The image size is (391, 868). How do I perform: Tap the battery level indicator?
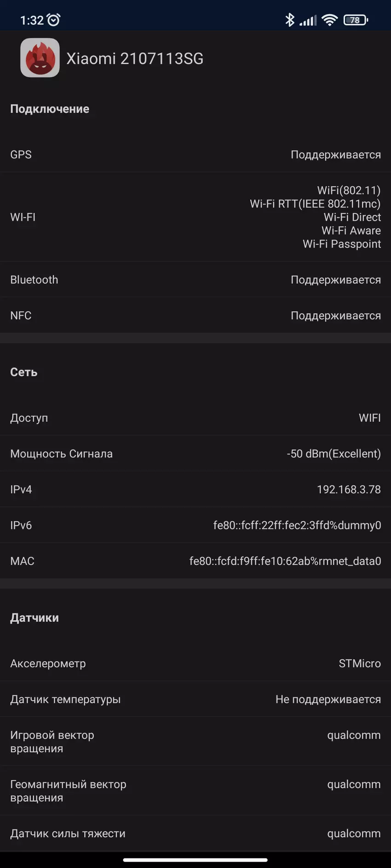pyautogui.click(x=356, y=20)
